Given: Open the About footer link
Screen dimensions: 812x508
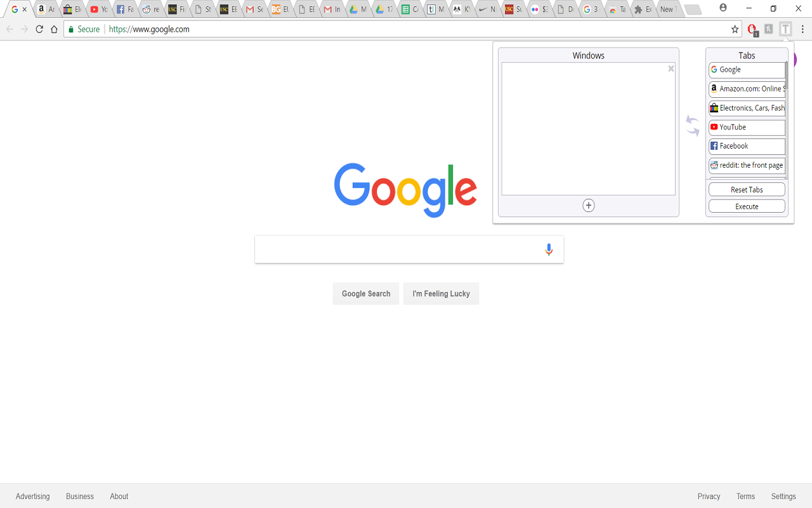Looking at the screenshot, I should [119, 497].
